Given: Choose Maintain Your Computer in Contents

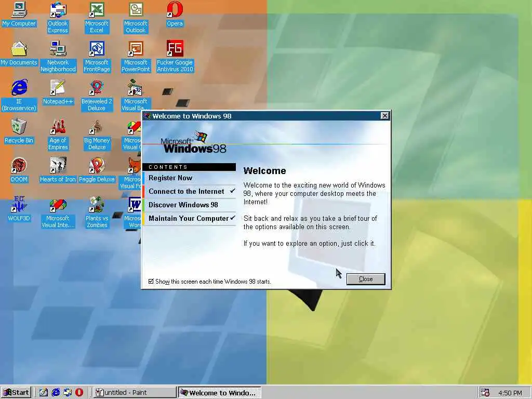Looking at the screenshot, I should (x=189, y=219).
